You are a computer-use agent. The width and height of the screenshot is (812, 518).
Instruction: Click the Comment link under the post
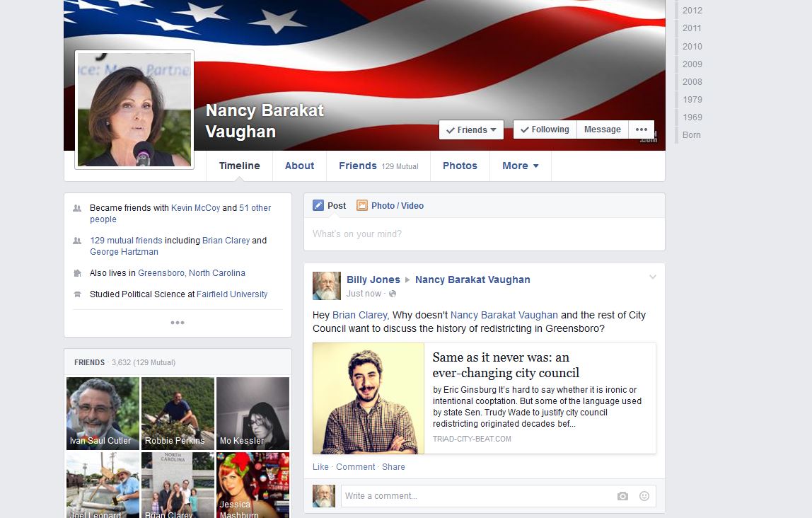pyautogui.click(x=355, y=467)
